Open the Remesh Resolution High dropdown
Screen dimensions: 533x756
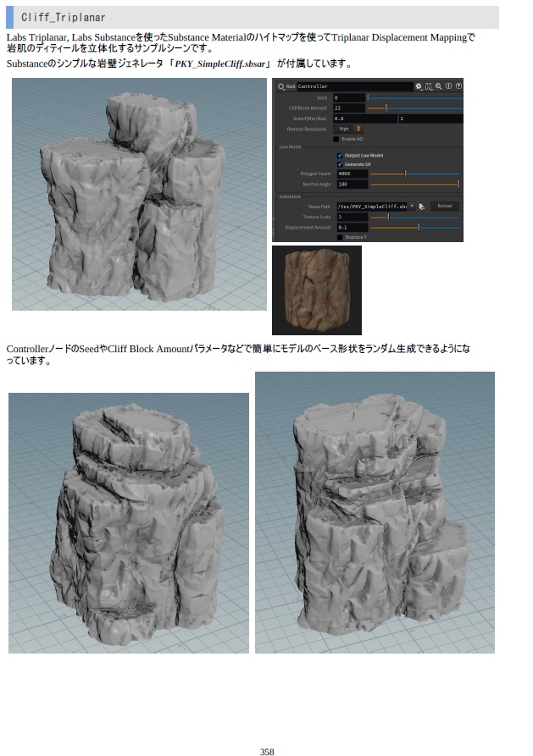pos(347,129)
